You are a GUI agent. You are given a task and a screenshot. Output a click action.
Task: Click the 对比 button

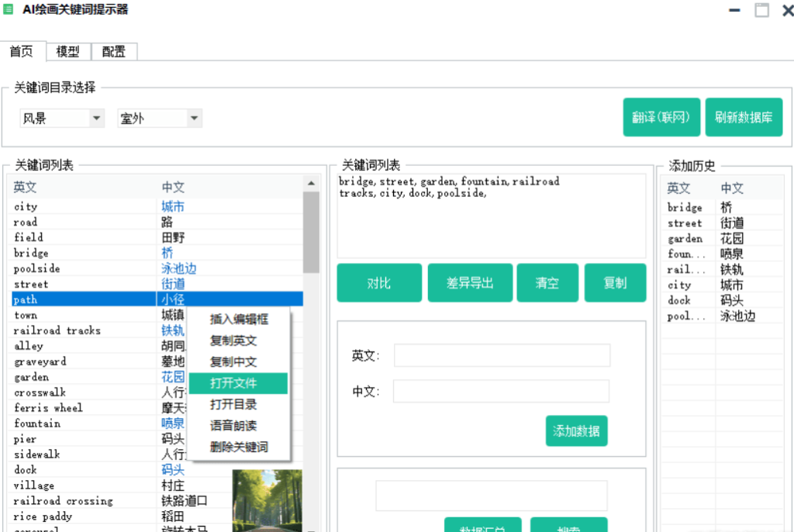coord(379,283)
